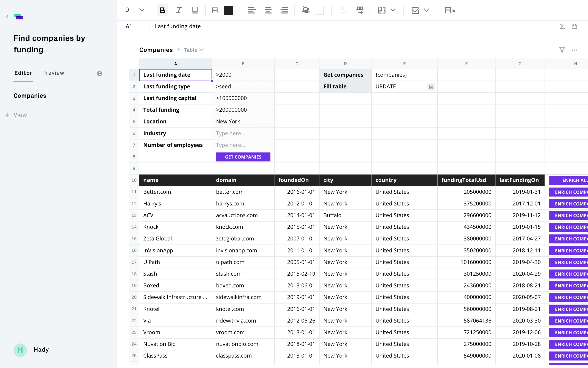Click the fundingTotalUsd column header
The image size is (588, 368).
[x=466, y=180]
